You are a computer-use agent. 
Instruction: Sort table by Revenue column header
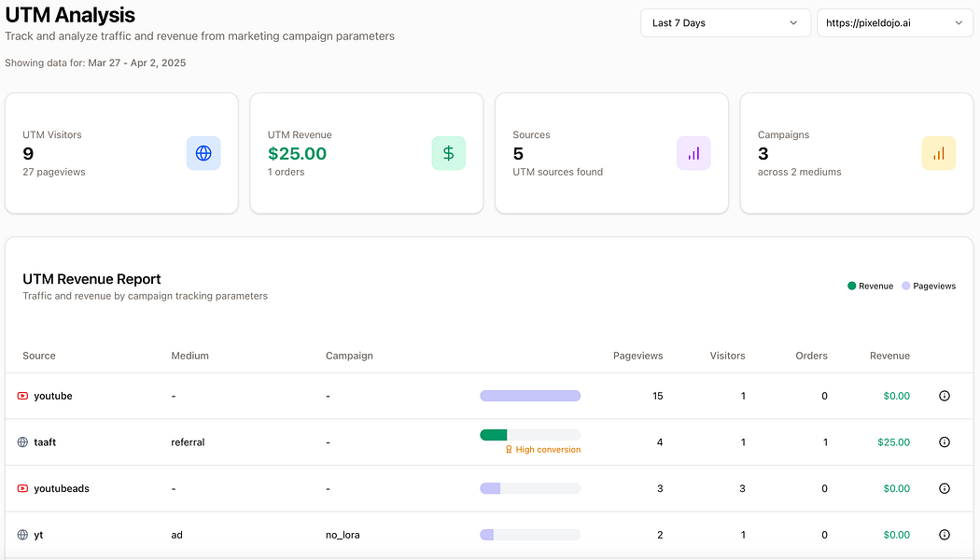click(889, 356)
